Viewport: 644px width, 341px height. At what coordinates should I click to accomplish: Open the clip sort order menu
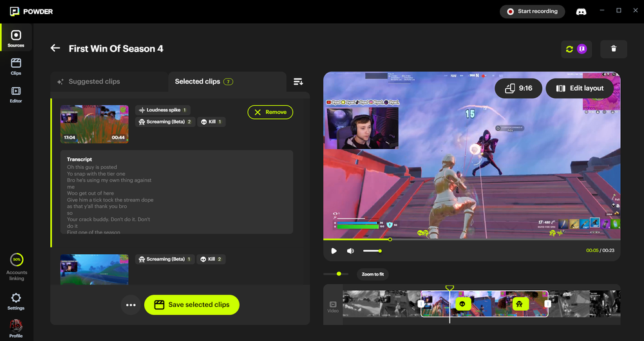pos(298,82)
